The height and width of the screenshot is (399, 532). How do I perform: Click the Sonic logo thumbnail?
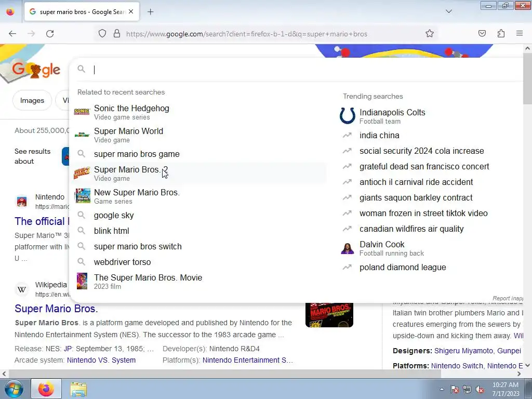[82, 112]
